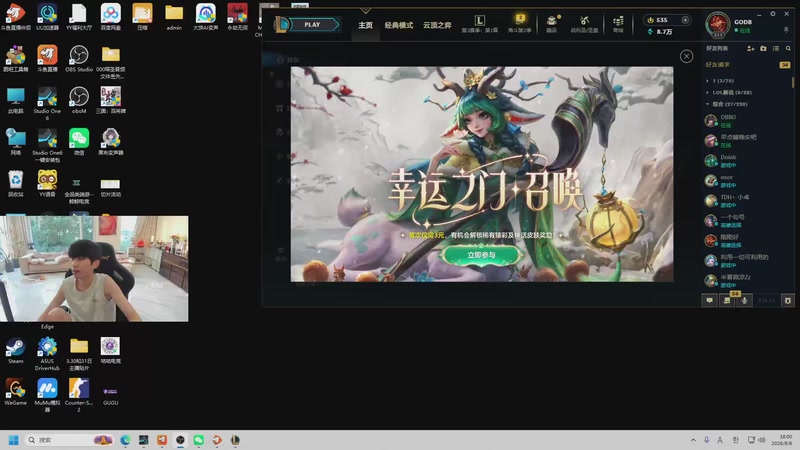Open YY语音 desktop shortcut
Viewport: 800px width, 450px height.
47,184
